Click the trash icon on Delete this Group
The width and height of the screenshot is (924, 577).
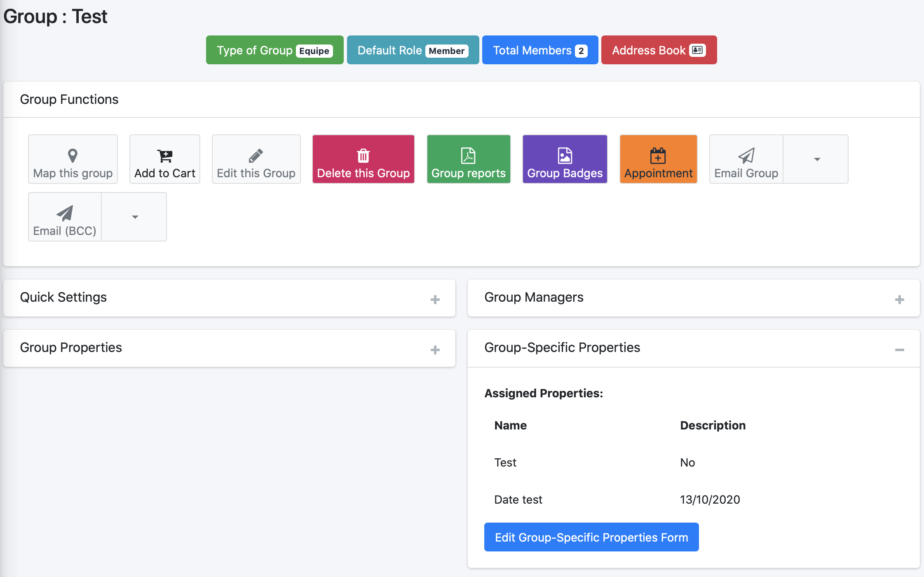click(363, 156)
